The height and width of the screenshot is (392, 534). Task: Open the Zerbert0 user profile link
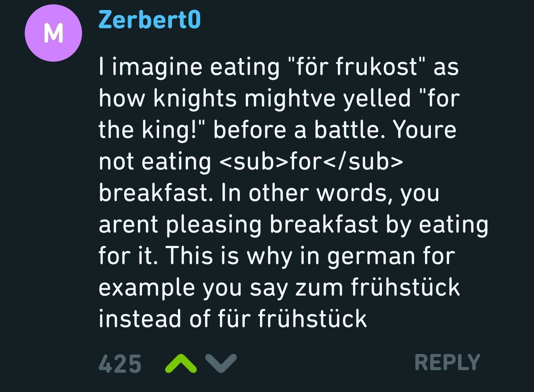click(149, 20)
